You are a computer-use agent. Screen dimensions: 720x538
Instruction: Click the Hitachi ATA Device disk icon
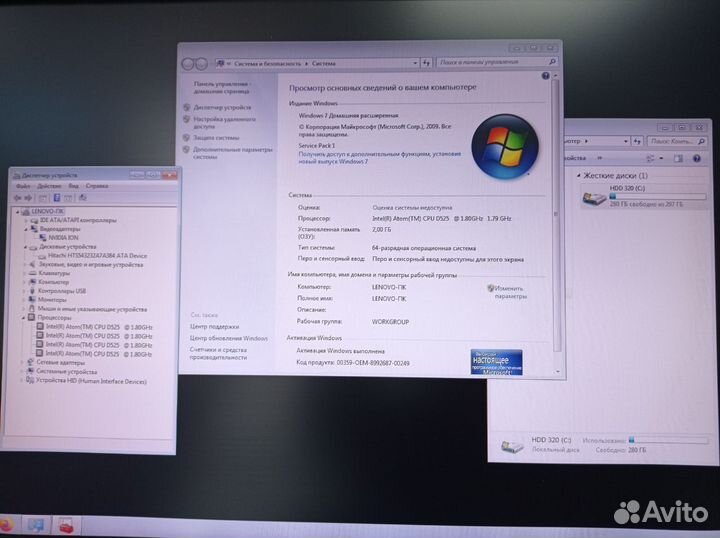(x=43, y=256)
